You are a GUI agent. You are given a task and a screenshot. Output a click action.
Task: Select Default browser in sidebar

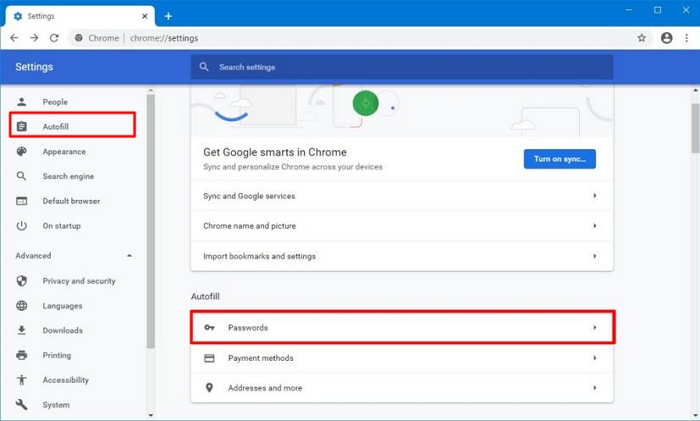click(x=72, y=201)
